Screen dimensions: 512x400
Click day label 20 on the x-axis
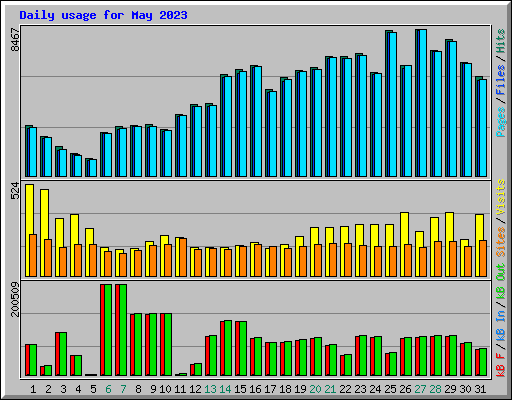click(315, 389)
